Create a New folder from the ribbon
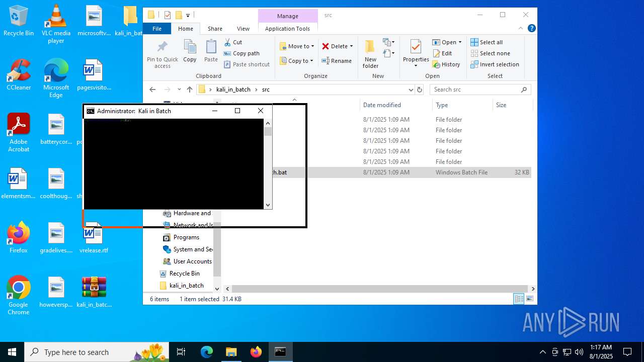 pos(370,54)
